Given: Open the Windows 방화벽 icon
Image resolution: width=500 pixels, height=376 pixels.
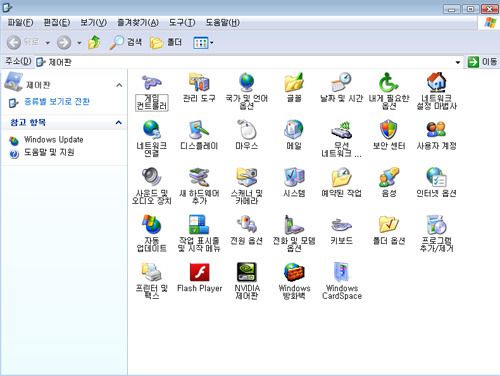Looking at the screenshot, I should click(x=294, y=272).
